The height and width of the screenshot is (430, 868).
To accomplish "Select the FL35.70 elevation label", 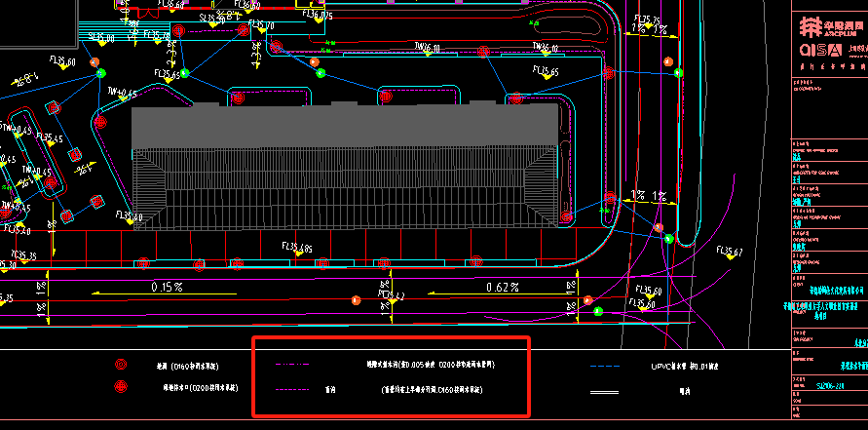I will (x=261, y=25).
